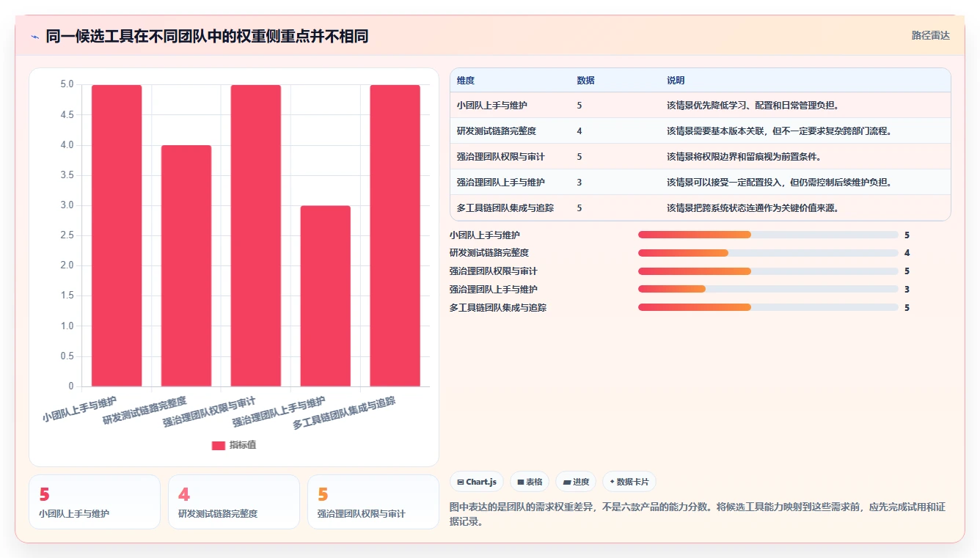This screenshot has height=558, width=980.
Task: Select the 表格 tag
Action: 530,482
